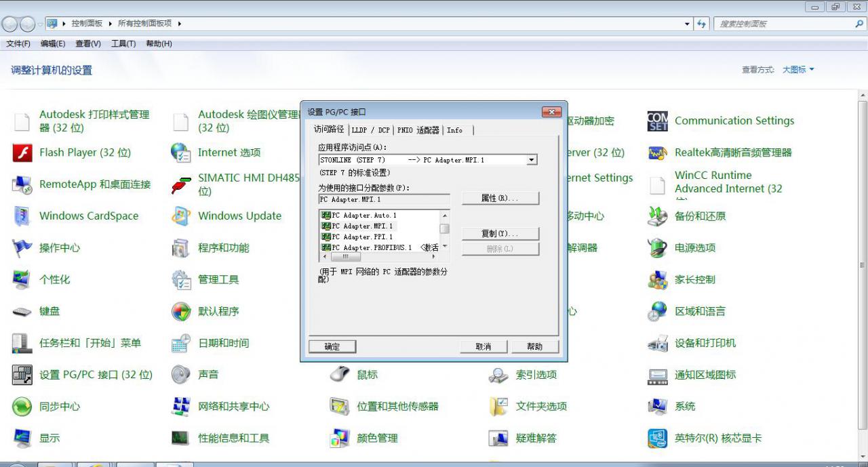Image resolution: width=868 pixels, height=467 pixels.
Task: Expand the address bar history dropdown arrow
Action: pos(688,24)
